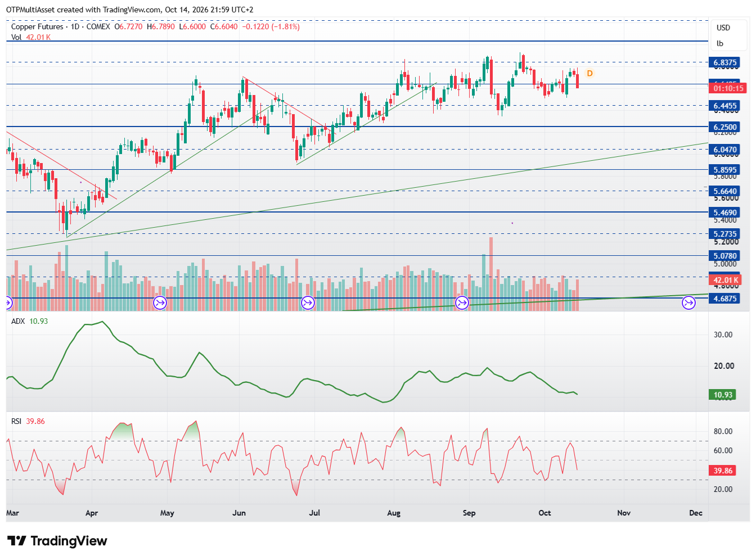The height and width of the screenshot is (560, 756).
Task: Select the Vol 42.01 K legend
Action: 31,37
